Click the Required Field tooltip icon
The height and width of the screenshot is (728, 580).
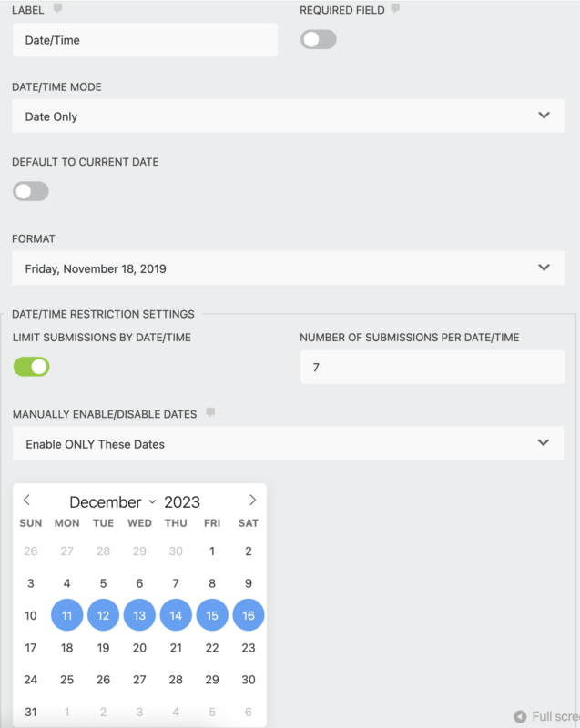396,10
